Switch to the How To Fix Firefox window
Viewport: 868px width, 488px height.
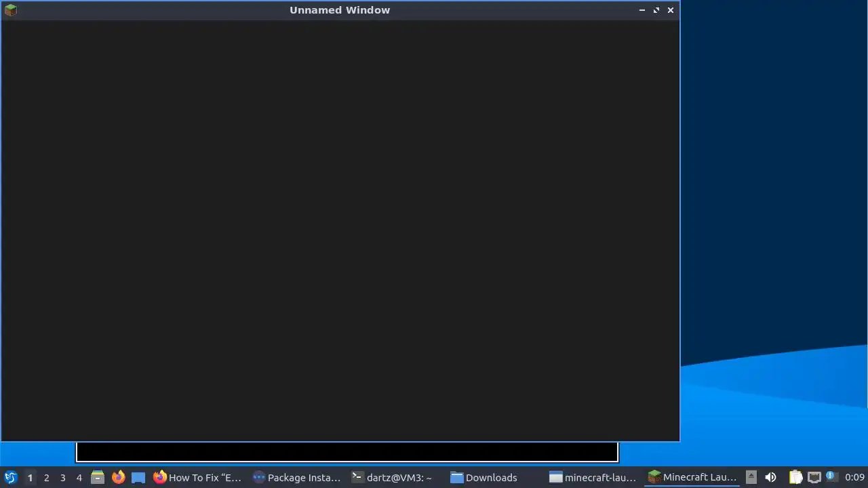coord(198,478)
